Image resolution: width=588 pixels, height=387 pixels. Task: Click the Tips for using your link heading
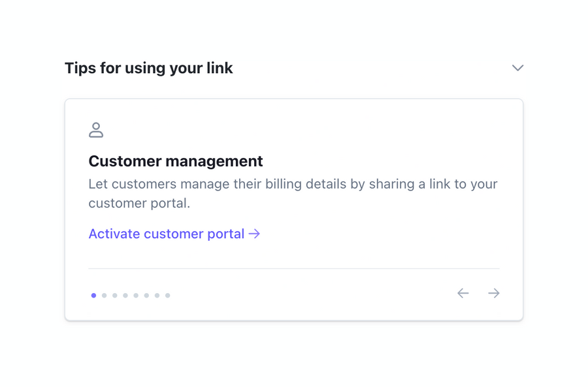(x=148, y=68)
